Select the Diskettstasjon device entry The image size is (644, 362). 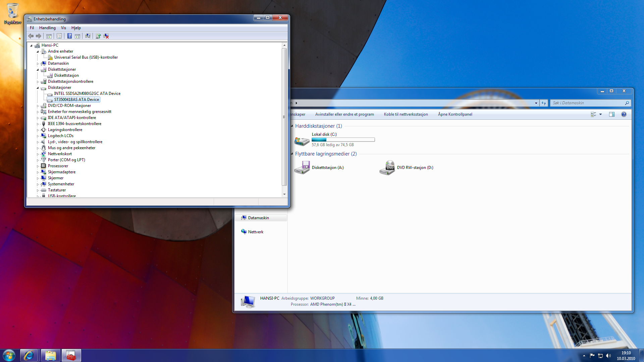[66, 75]
